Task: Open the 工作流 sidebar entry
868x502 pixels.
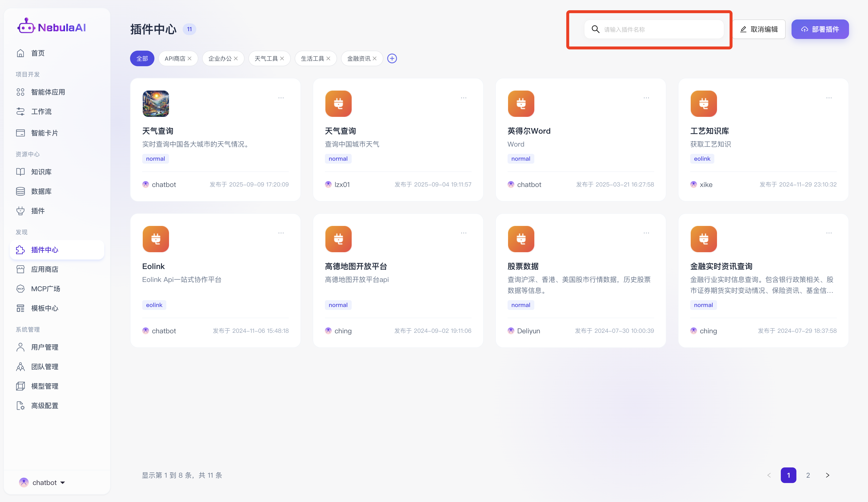Action: tap(41, 112)
